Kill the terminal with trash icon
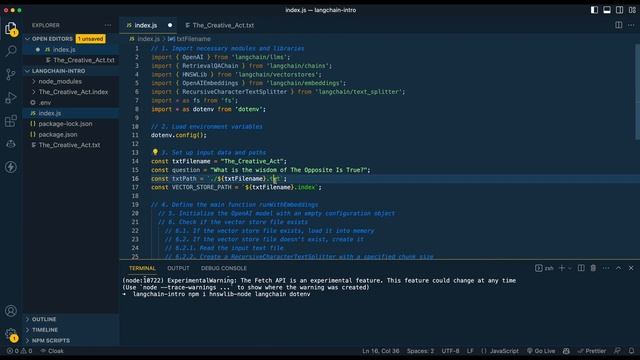Image resolution: width=640 pixels, height=360 pixels. 593,268
